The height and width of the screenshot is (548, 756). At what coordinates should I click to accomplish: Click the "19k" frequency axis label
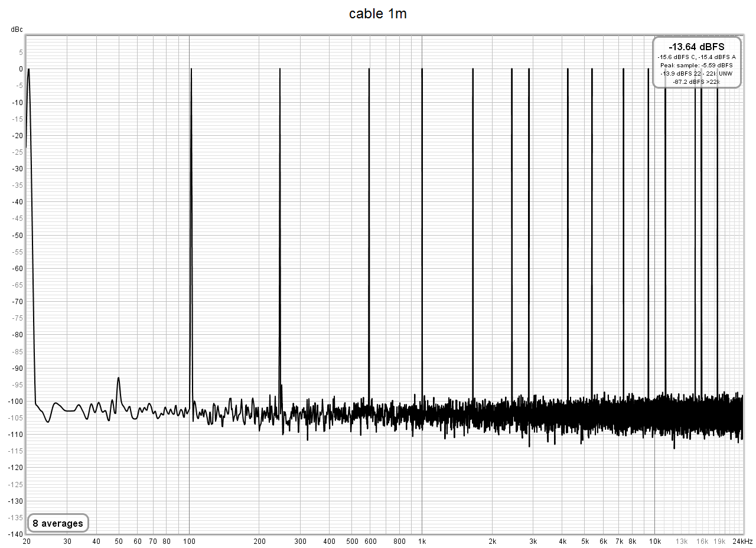pyautogui.click(x=719, y=541)
